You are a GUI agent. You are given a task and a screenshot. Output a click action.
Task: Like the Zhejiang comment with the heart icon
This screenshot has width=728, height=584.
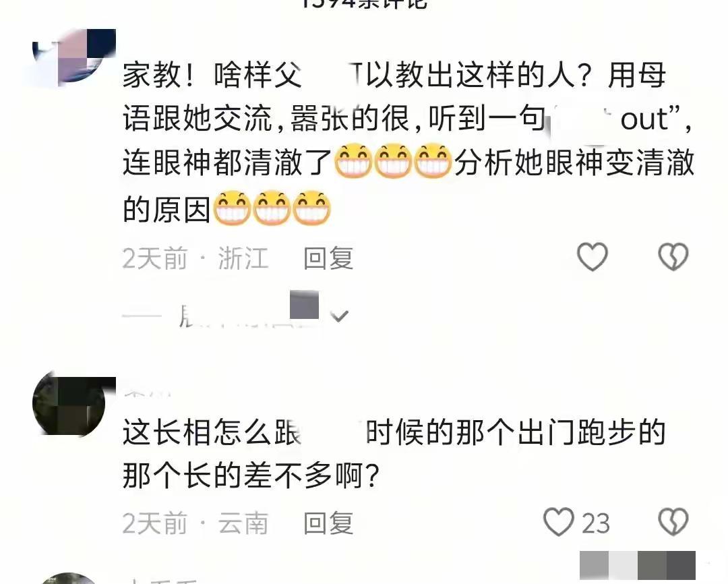[592, 257]
